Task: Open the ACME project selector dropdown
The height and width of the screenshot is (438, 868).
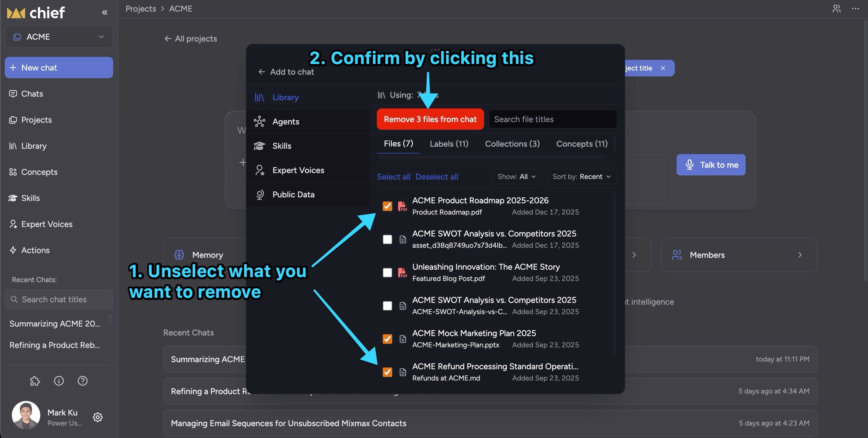Action: pos(59,37)
